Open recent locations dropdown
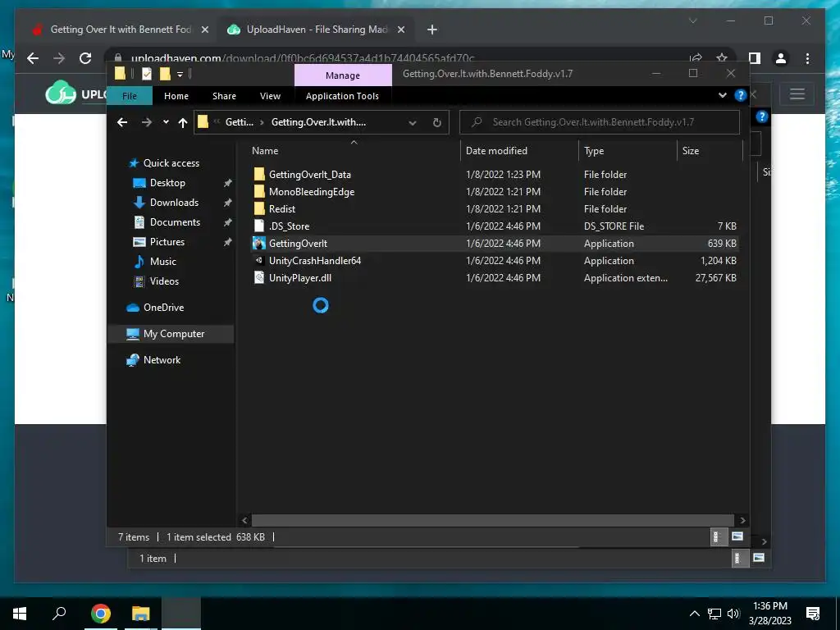 (x=166, y=123)
